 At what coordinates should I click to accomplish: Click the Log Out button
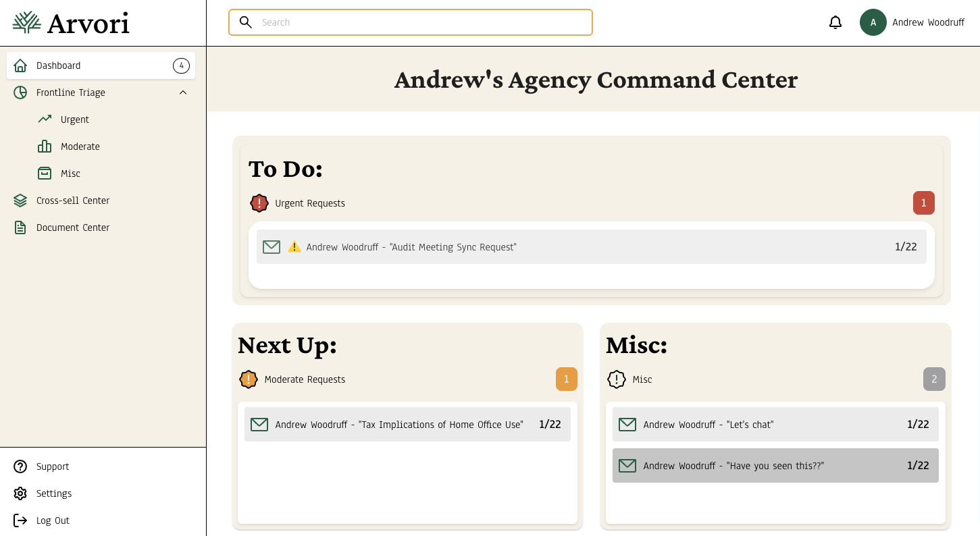click(x=53, y=520)
